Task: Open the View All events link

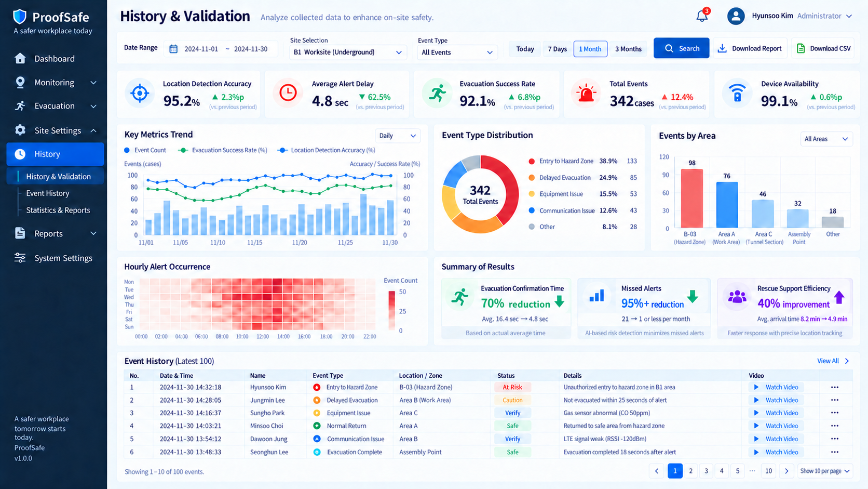Action: coord(833,361)
